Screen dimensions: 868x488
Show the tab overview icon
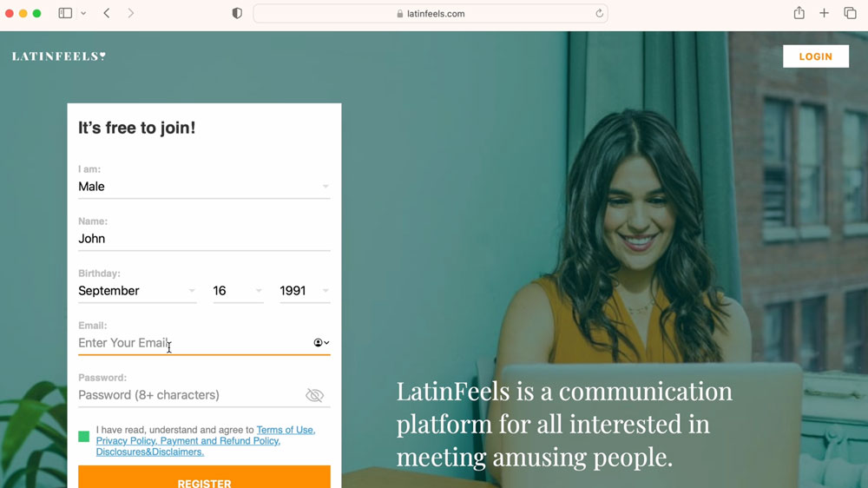[x=850, y=13]
